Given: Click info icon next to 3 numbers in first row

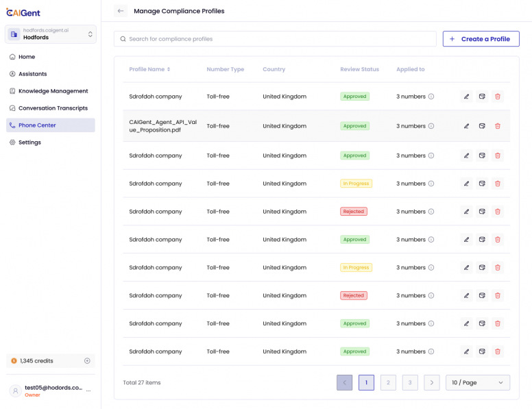Looking at the screenshot, I should point(431,97).
